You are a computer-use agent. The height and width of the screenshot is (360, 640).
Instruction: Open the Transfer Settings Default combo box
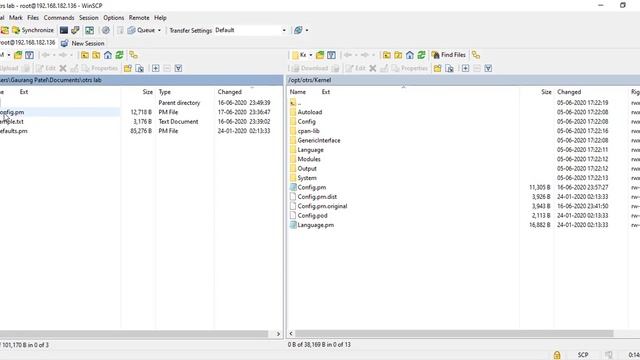tap(250, 30)
